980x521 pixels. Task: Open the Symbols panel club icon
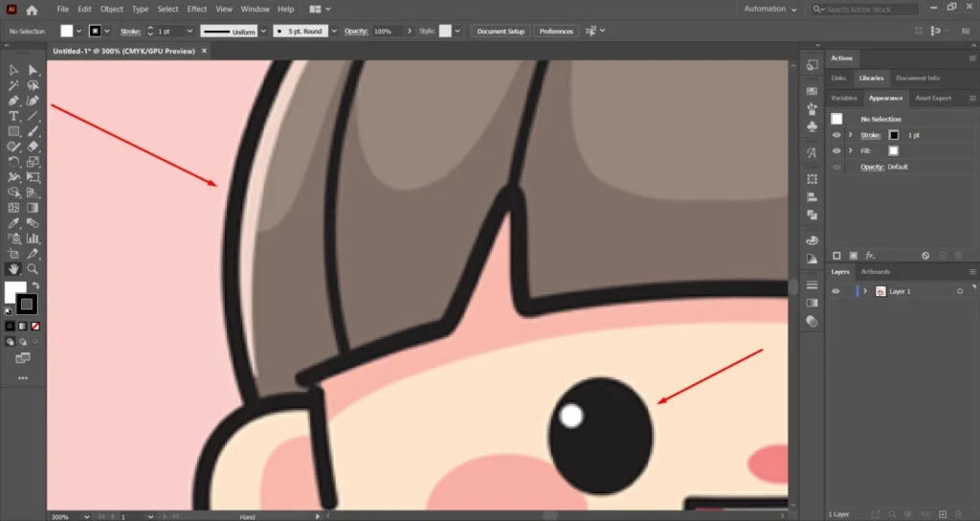point(812,126)
